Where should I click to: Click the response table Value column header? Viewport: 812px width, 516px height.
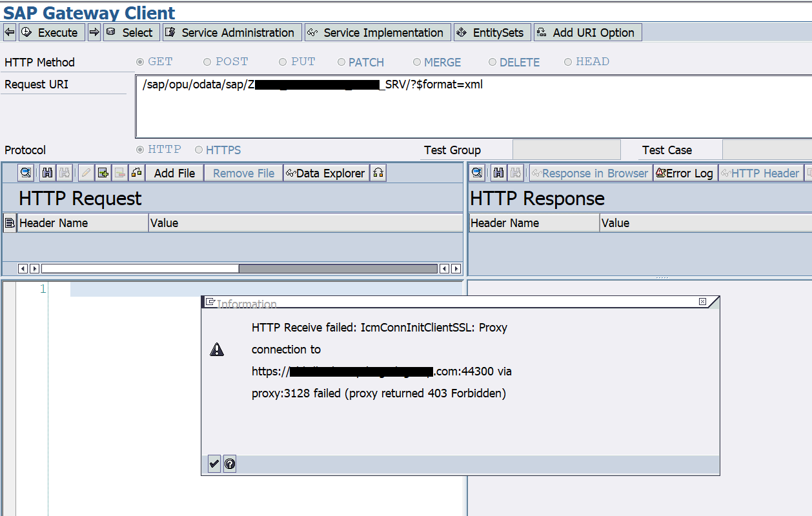tap(705, 223)
